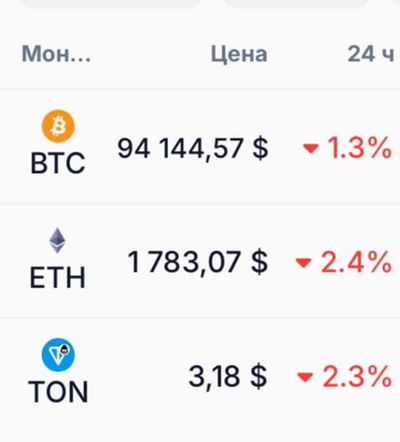Select the ETH 2.4% daily change value
Viewport: 400px width, 442px height.
click(x=356, y=263)
